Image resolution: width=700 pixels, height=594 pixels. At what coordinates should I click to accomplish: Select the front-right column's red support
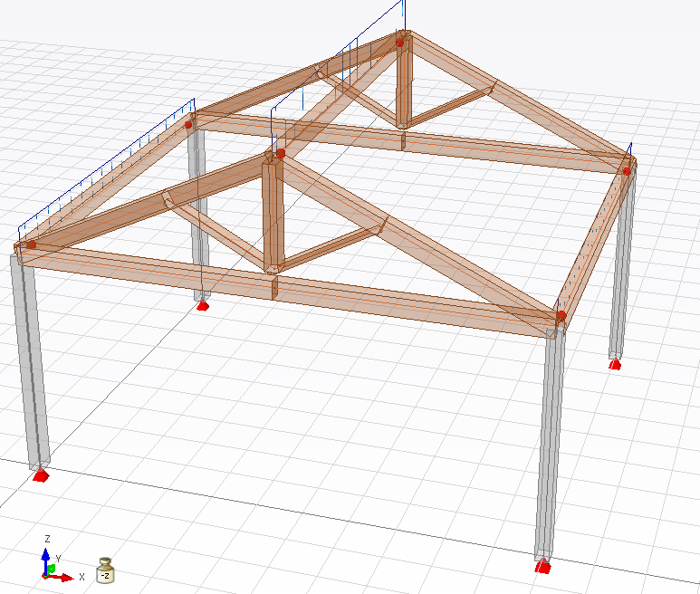click(x=542, y=567)
